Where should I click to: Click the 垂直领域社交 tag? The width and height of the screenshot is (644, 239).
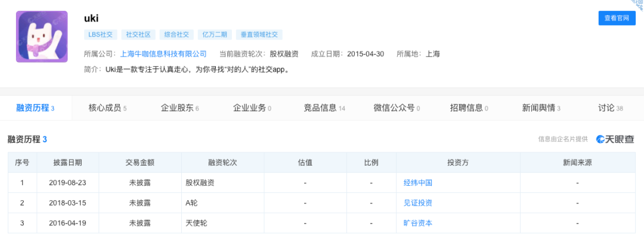click(x=259, y=35)
